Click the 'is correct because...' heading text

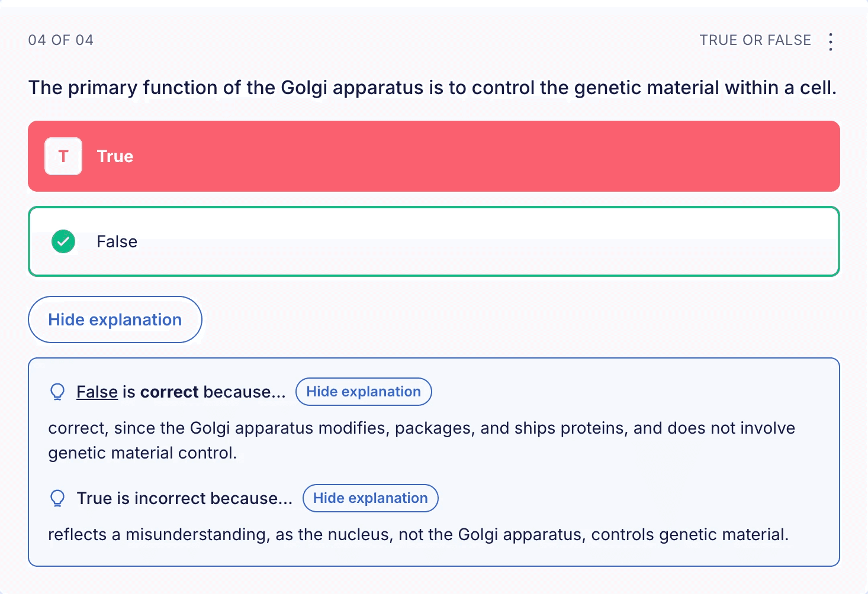[204, 392]
